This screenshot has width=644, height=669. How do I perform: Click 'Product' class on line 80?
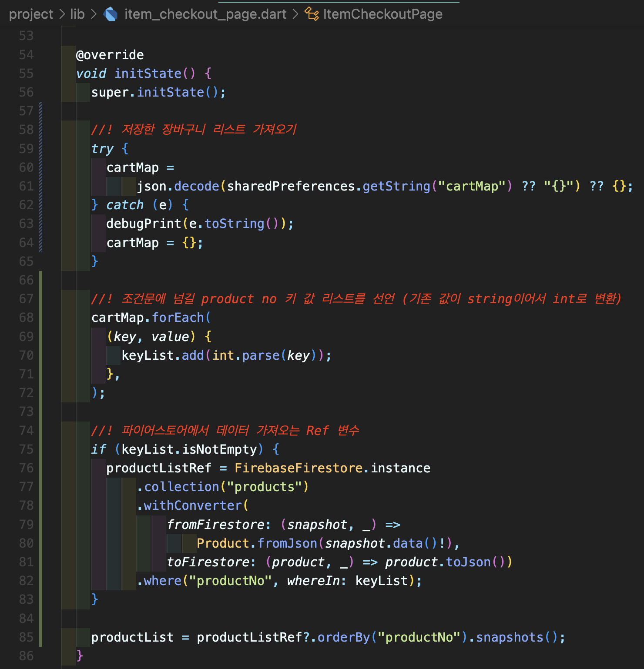pos(223,543)
